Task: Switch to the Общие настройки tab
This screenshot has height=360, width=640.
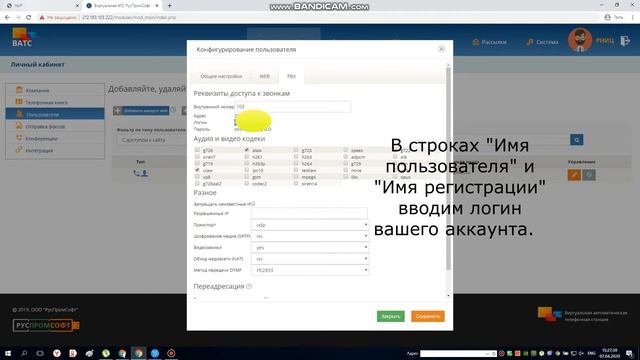Action: coord(221,76)
